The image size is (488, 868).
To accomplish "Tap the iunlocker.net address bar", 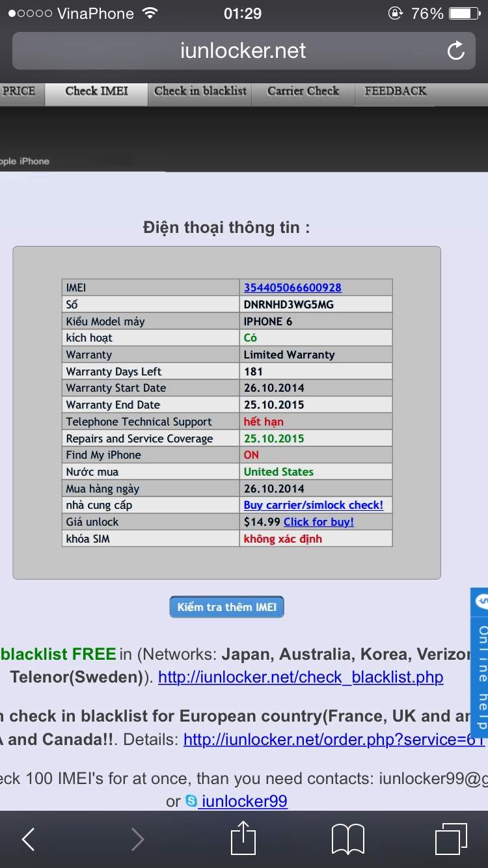I will point(243,51).
